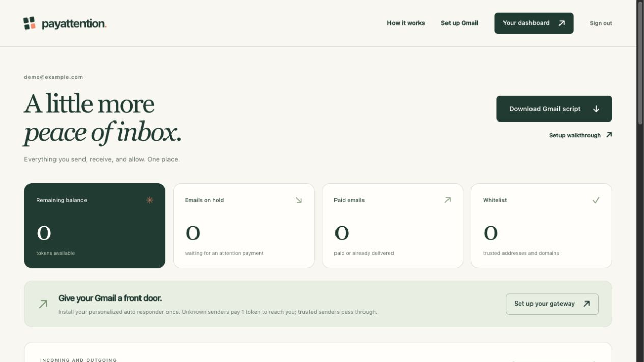Click the page's vertical scrollbar thumb
The width and height of the screenshot is (644, 362).
pyautogui.click(x=640, y=62)
